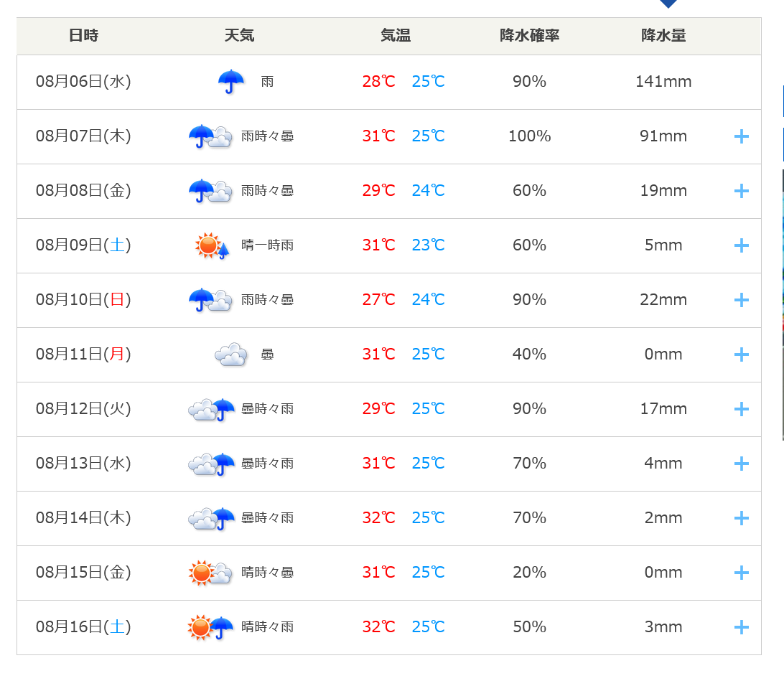Image resolution: width=784 pixels, height=681 pixels.
Task: Click the rain umbrella icon for 08月06日
Action: 231,82
